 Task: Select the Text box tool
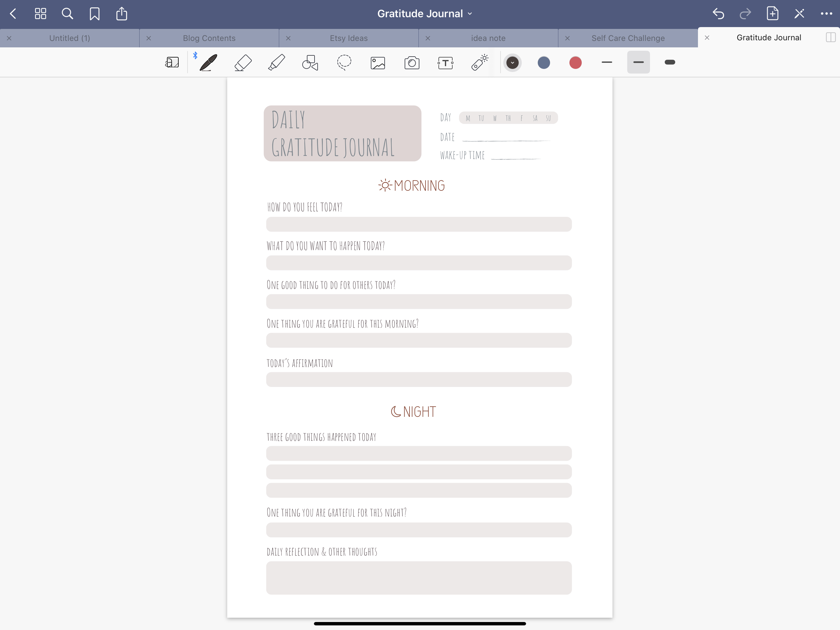[x=446, y=63]
